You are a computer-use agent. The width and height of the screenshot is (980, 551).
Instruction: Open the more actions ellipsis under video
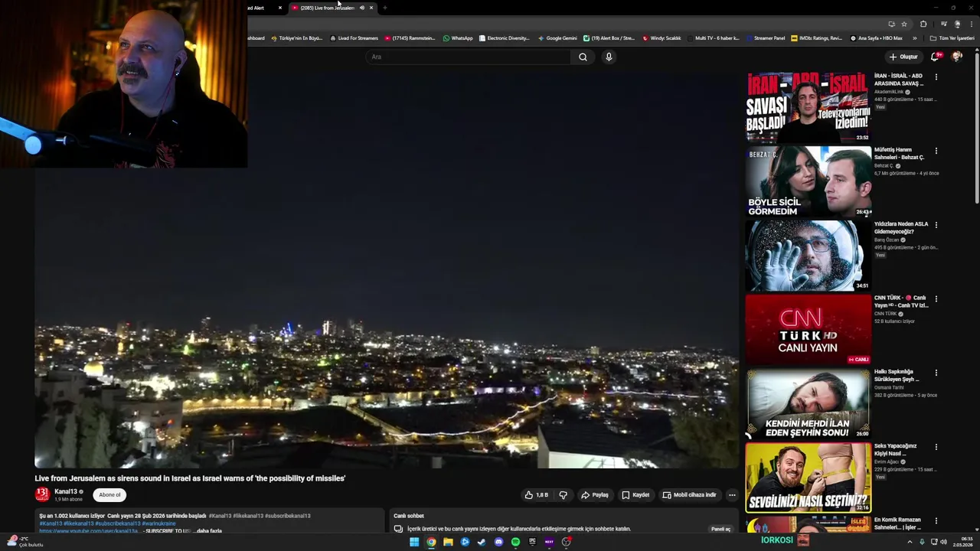click(732, 495)
